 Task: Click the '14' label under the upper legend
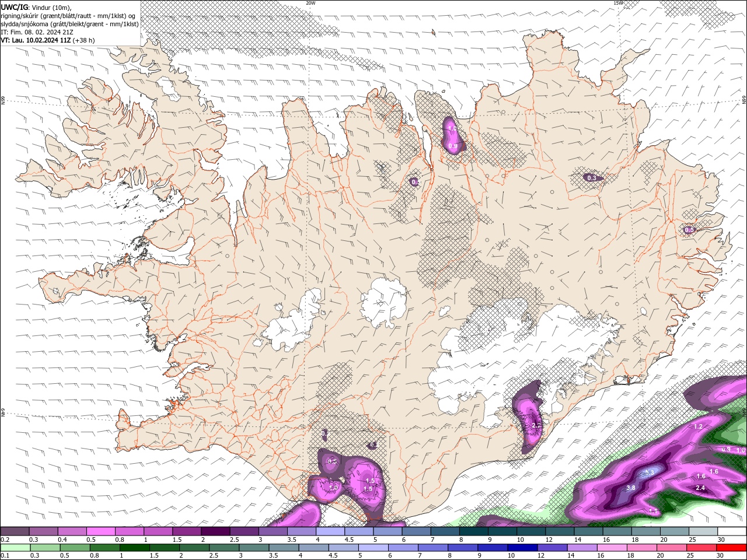point(578,540)
